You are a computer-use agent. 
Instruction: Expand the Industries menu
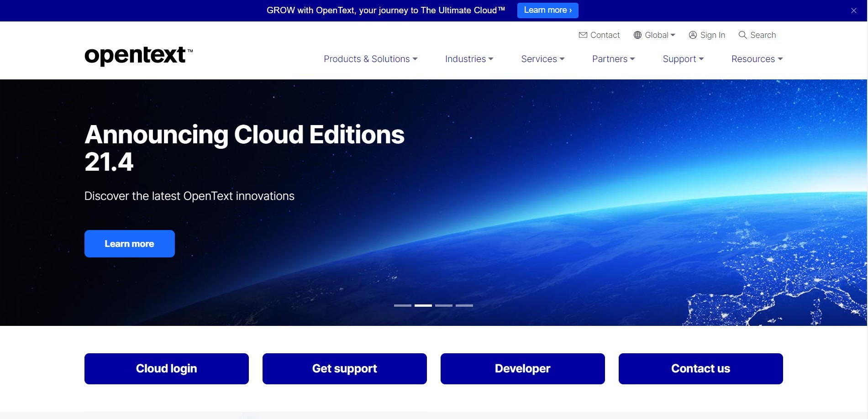click(x=469, y=59)
